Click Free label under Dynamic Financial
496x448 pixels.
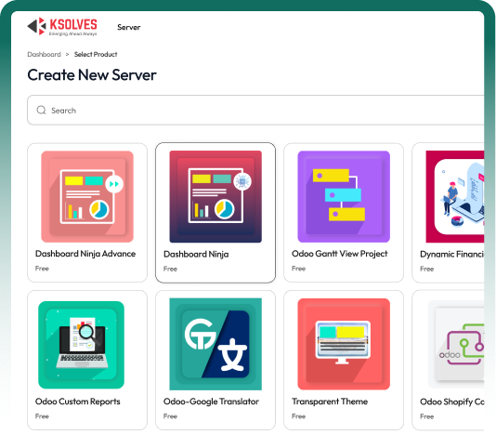click(x=426, y=269)
